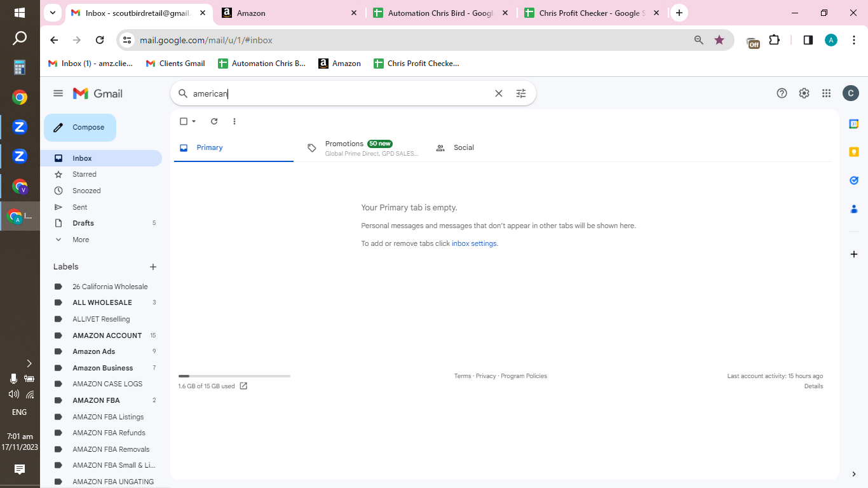Switch to Chris Profit Checker browser tab
This screenshot has width=868, height=488.
point(592,13)
